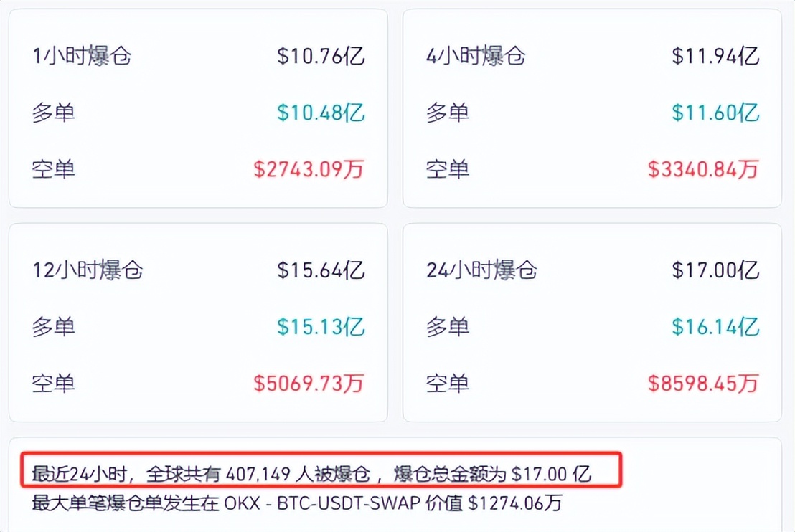The width and height of the screenshot is (795, 532).
Task: Click the $16.14亿 long position value
Action: click(x=715, y=327)
